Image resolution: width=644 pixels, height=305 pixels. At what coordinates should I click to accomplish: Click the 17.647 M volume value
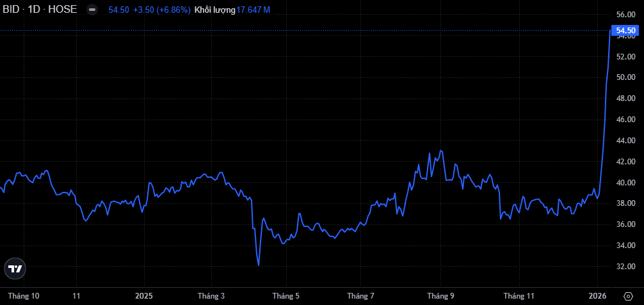[253, 10]
